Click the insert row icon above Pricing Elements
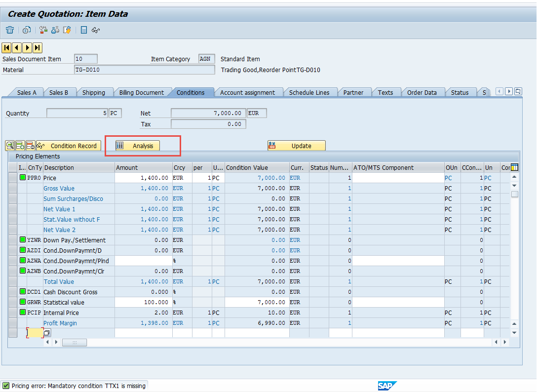The height and width of the screenshot is (392, 537). coord(20,146)
